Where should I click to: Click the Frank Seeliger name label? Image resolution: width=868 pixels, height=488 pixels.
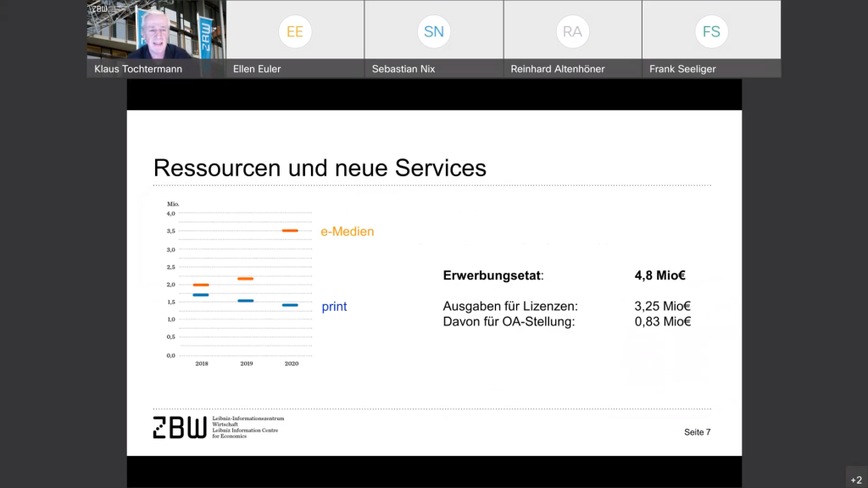pyautogui.click(x=682, y=69)
